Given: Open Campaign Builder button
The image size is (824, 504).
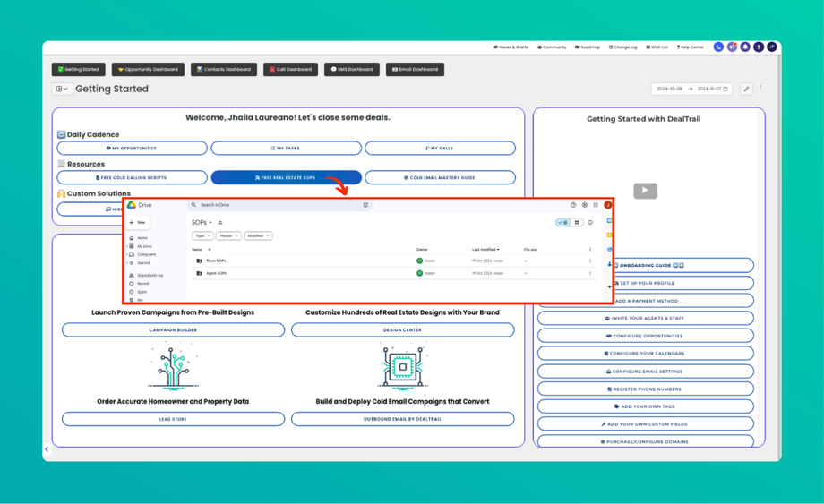Looking at the screenshot, I should pos(173,329).
